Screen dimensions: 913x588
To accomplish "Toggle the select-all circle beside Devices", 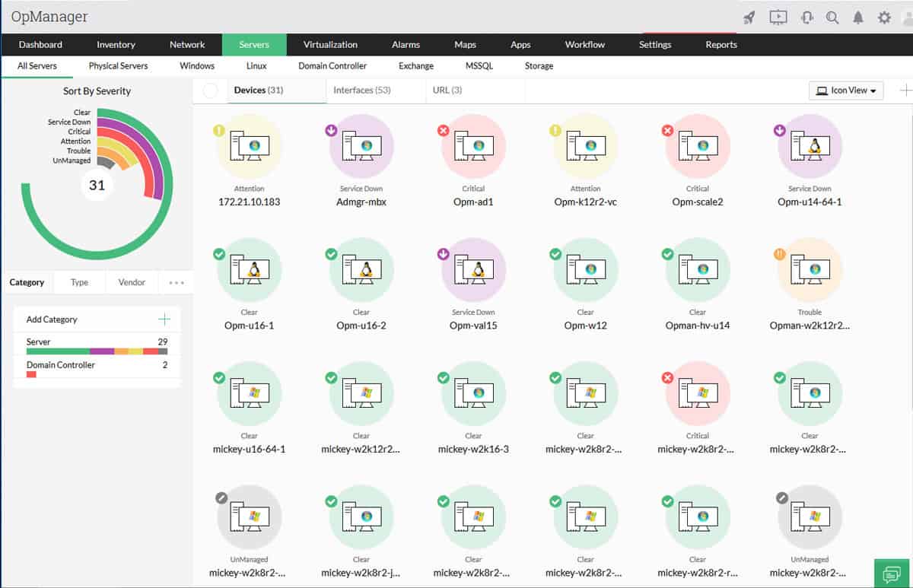I will tap(211, 91).
